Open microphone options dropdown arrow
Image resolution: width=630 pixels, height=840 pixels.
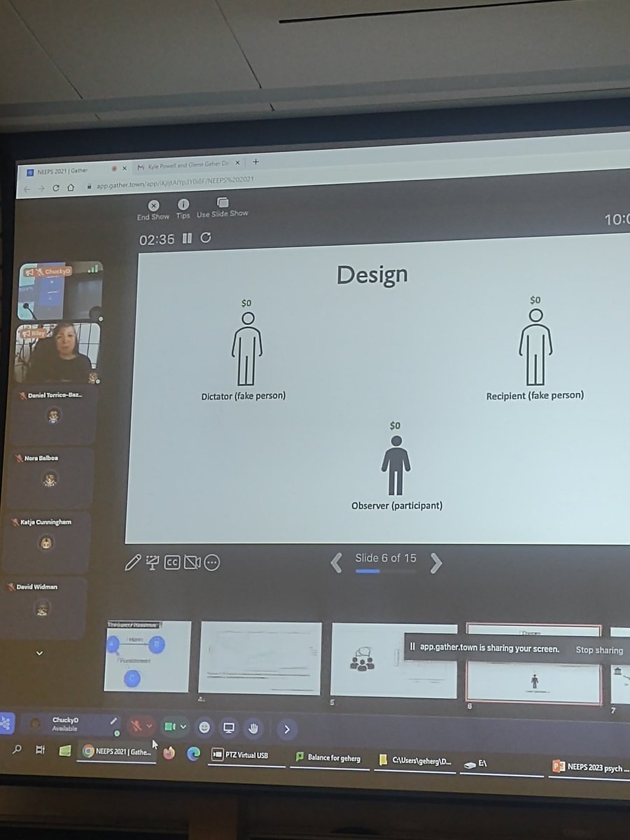pyautogui.click(x=149, y=726)
